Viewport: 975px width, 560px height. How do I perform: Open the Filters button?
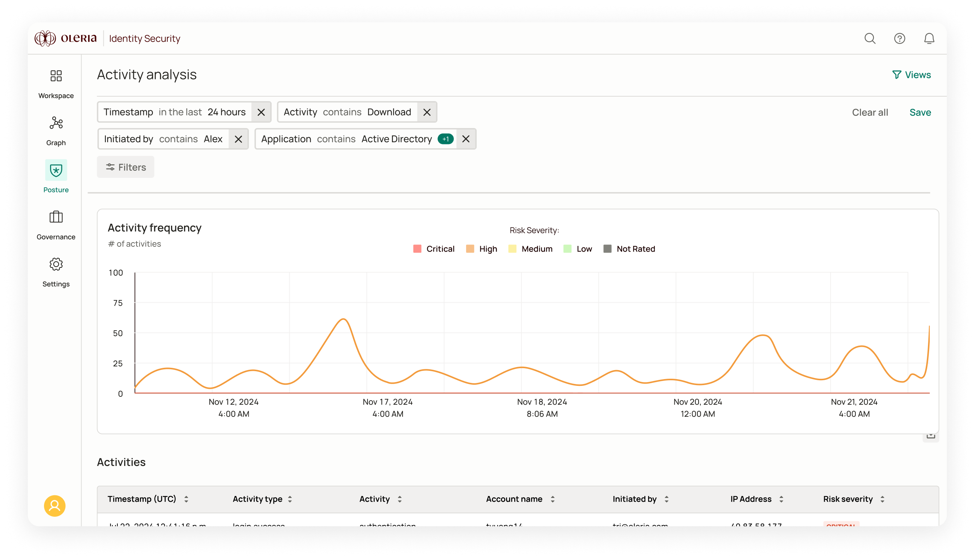pyautogui.click(x=126, y=167)
